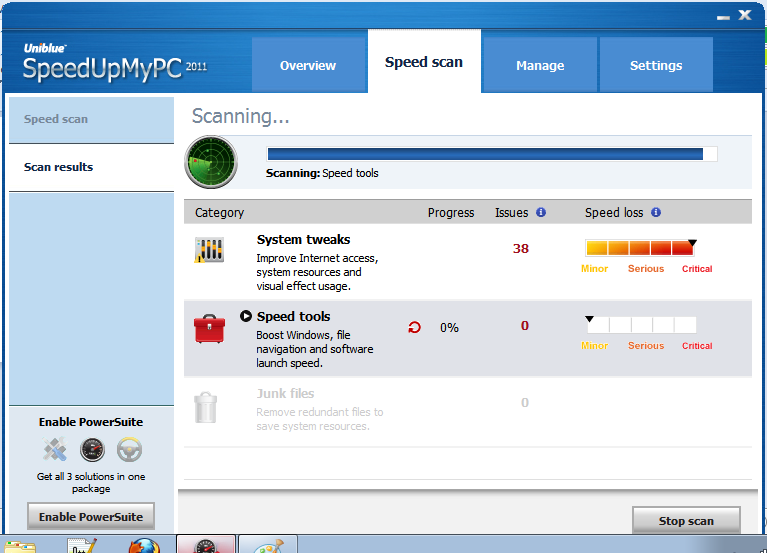
Task: Click the 38 issues count
Action: point(520,248)
